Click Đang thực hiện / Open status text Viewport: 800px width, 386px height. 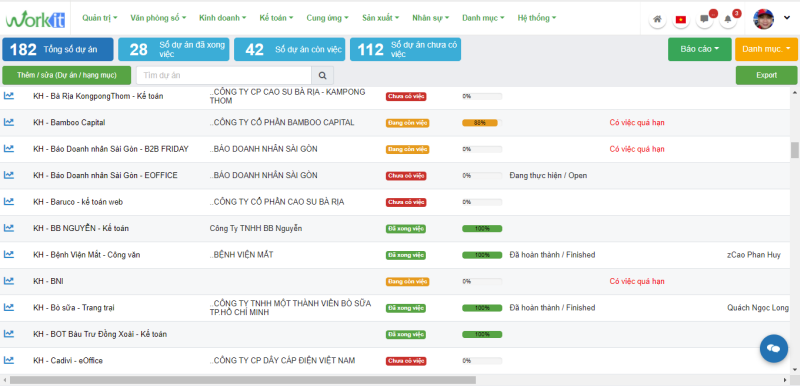548,175
